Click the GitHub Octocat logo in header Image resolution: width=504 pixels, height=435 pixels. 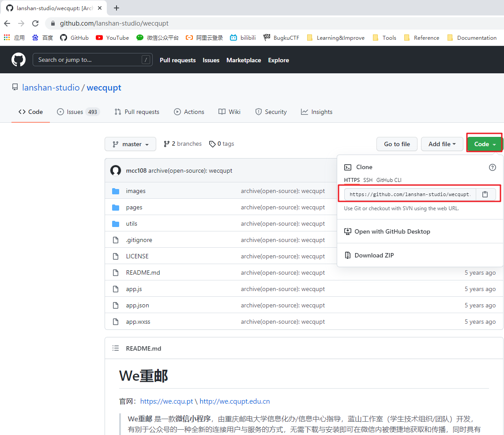(x=19, y=60)
